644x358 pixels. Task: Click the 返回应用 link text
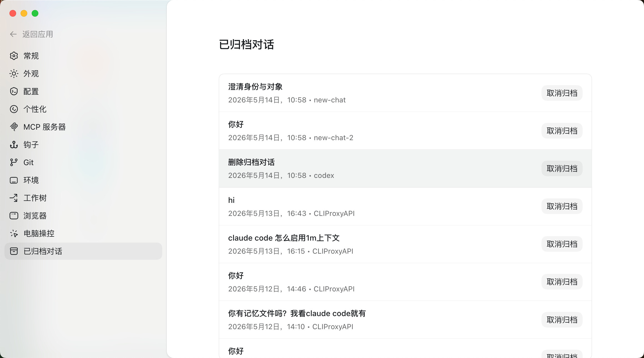[x=38, y=34]
